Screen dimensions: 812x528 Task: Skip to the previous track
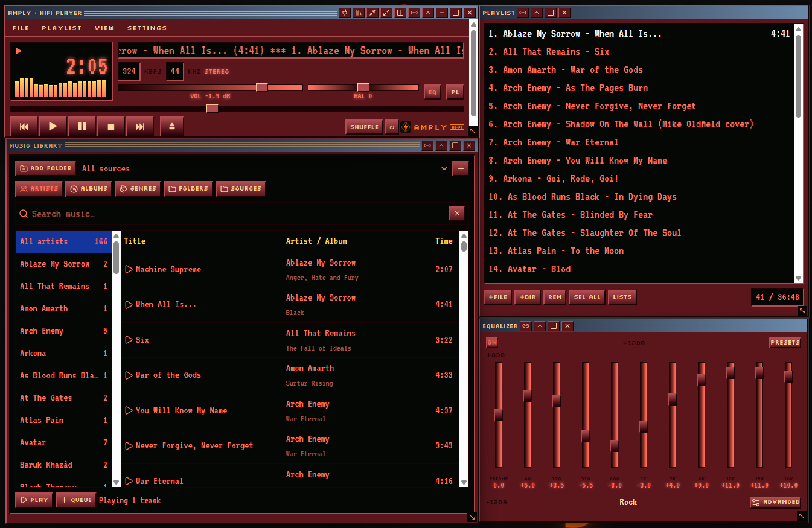24,127
